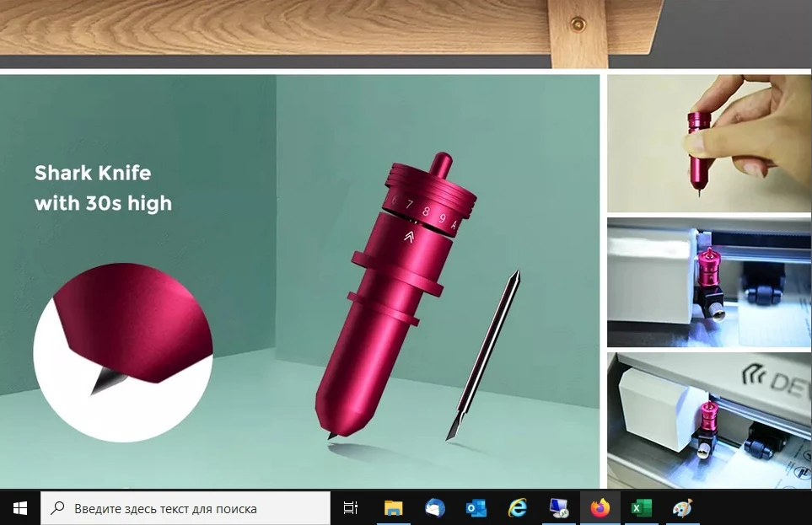Open Task View from the taskbar
The width and height of the screenshot is (812, 525).
pyautogui.click(x=351, y=508)
